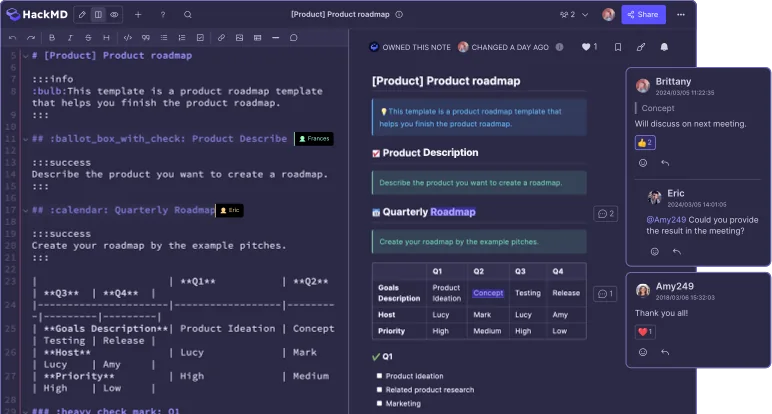Click the note title in top bar
This screenshot has width=772, height=414.
(x=340, y=15)
